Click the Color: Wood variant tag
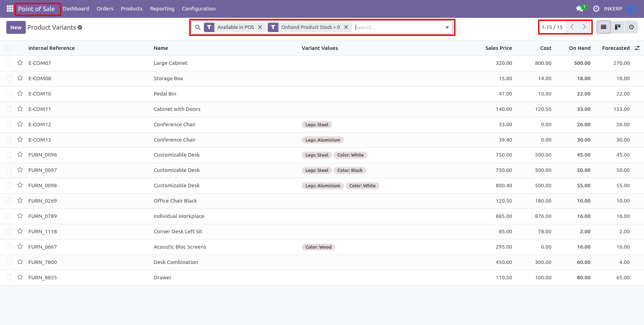The width and height of the screenshot is (644, 325). click(x=319, y=247)
